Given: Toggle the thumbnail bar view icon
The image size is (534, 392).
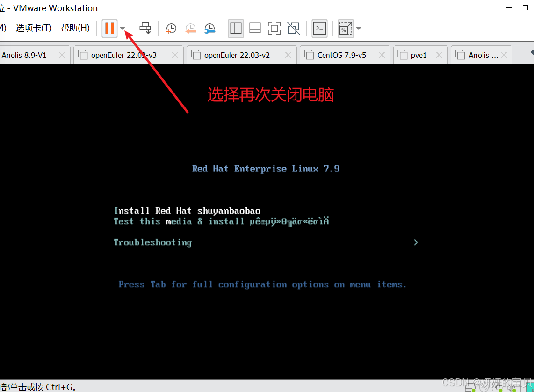Looking at the screenshot, I should point(255,28).
